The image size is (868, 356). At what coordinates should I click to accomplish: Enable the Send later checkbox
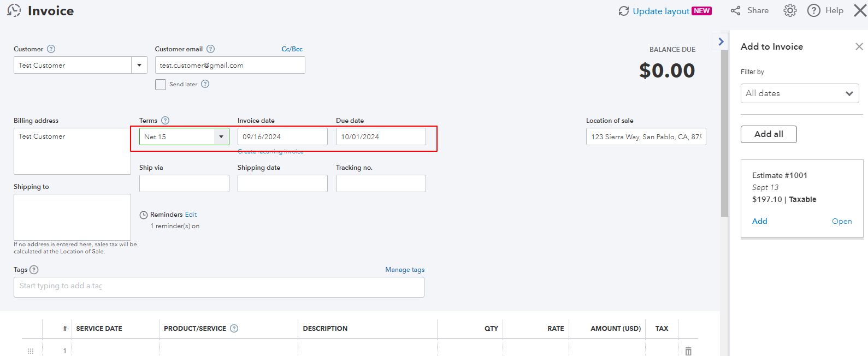[161, 85]
